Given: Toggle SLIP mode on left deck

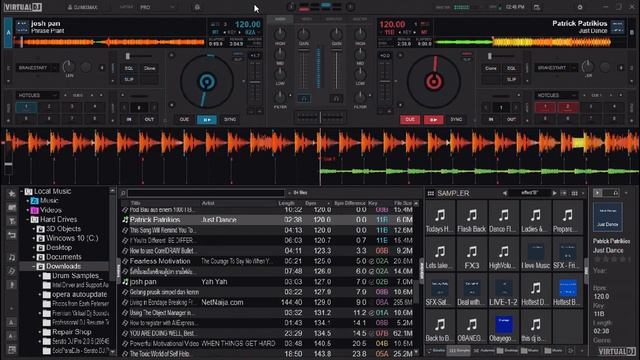Looking at the screenshot, I should [x=129, y=79].
